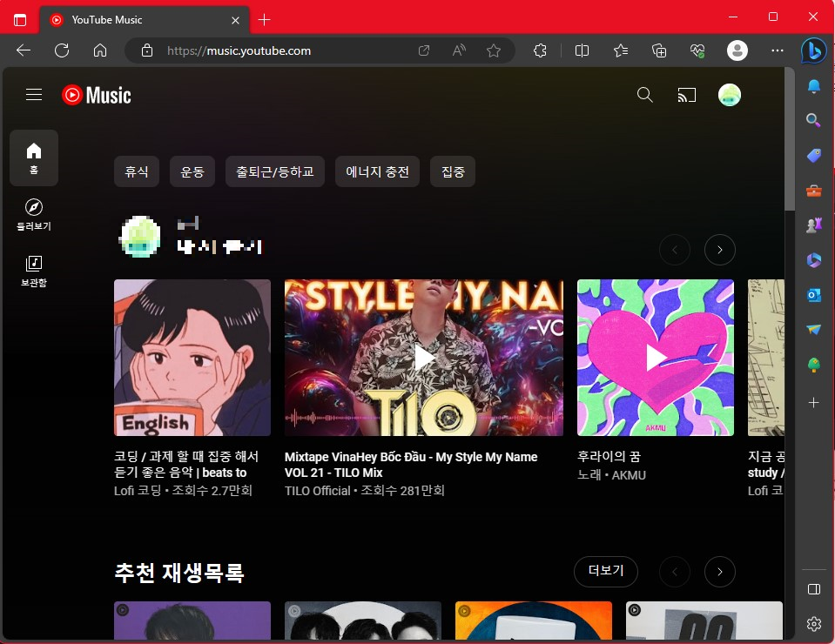Select the 출퇴근/등하교 mood chip
The width and height of the screenshot is (835, 644).
pos(275,171)
